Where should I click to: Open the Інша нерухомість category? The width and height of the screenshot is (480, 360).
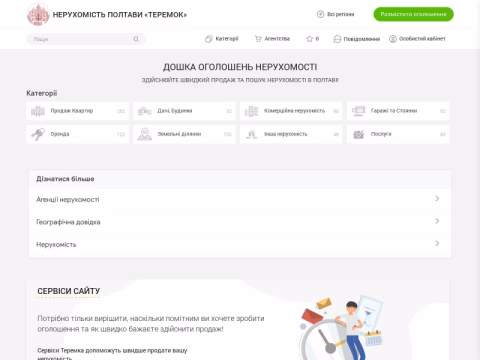tap(291, 134)
